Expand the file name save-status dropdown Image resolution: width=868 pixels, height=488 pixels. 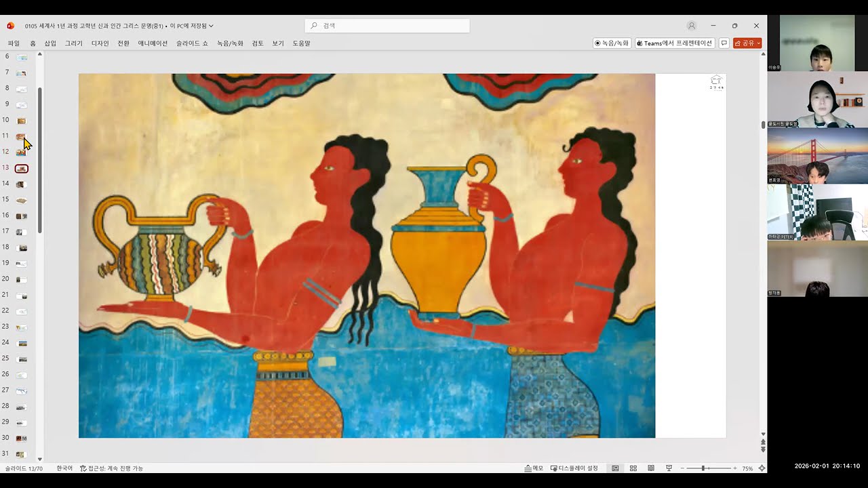(211, 26)
